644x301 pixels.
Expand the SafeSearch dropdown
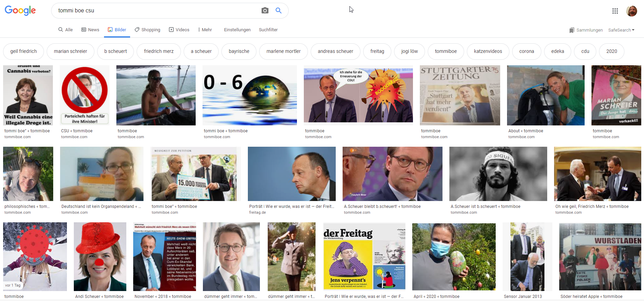coord(621,30)
